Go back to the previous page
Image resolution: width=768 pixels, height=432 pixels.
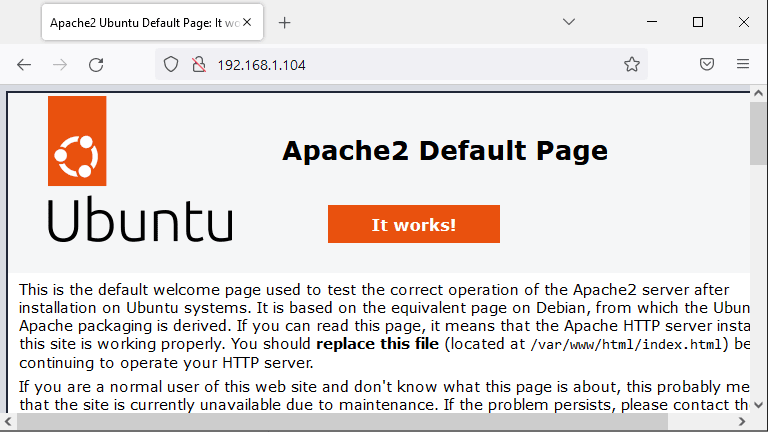[x=24, y=65]
